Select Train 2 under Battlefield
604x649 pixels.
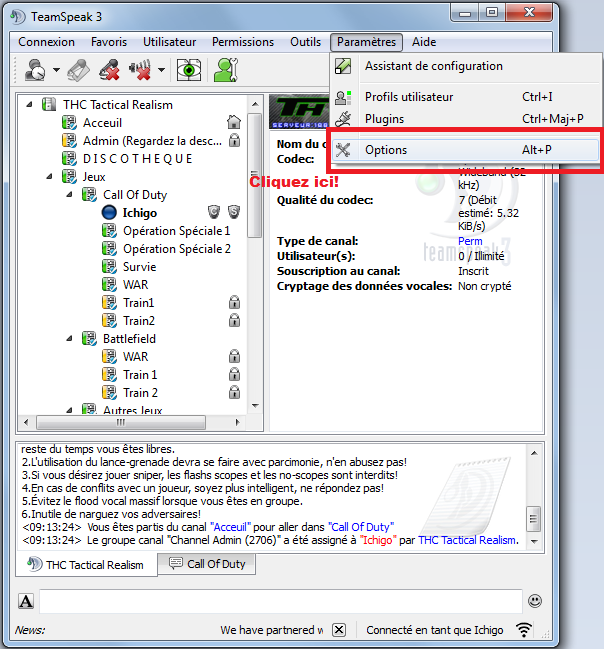pos(141,393)
